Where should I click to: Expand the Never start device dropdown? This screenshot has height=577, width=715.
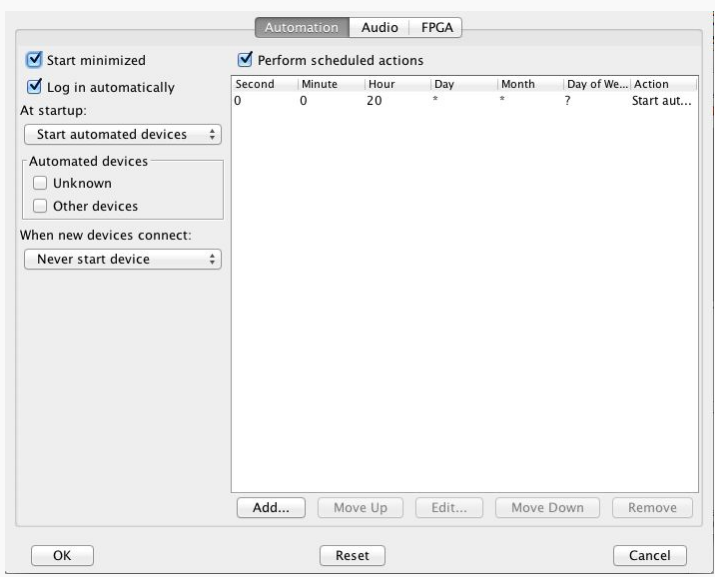(122, 259)
